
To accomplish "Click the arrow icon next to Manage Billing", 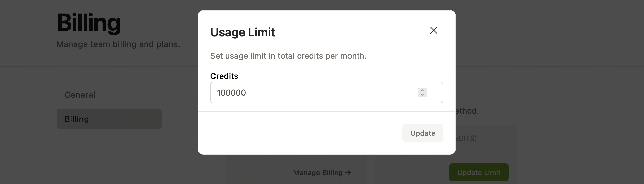I will (x=348, y=173).
